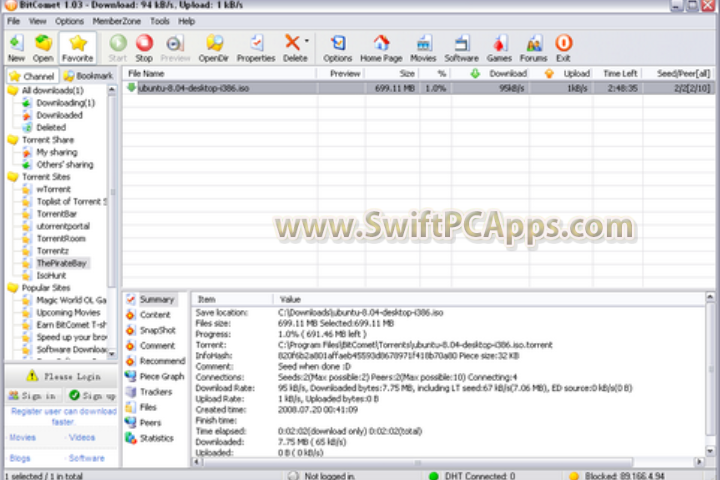Open the Videos link in sidebar
The image size is (720, 480).
(81, 438)
